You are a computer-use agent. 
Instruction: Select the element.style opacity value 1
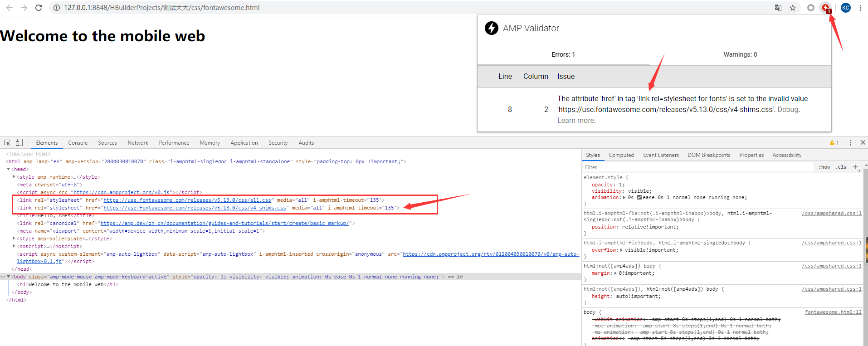[621, 185]
